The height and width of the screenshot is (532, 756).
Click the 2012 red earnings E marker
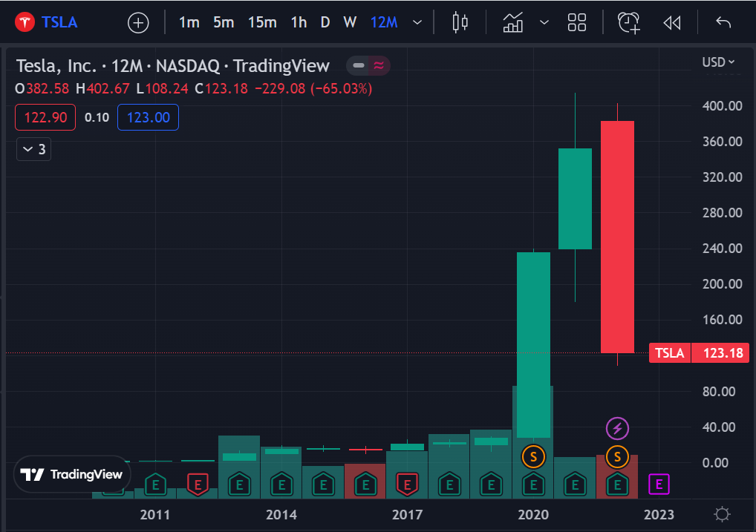click(x=198, y=485)
